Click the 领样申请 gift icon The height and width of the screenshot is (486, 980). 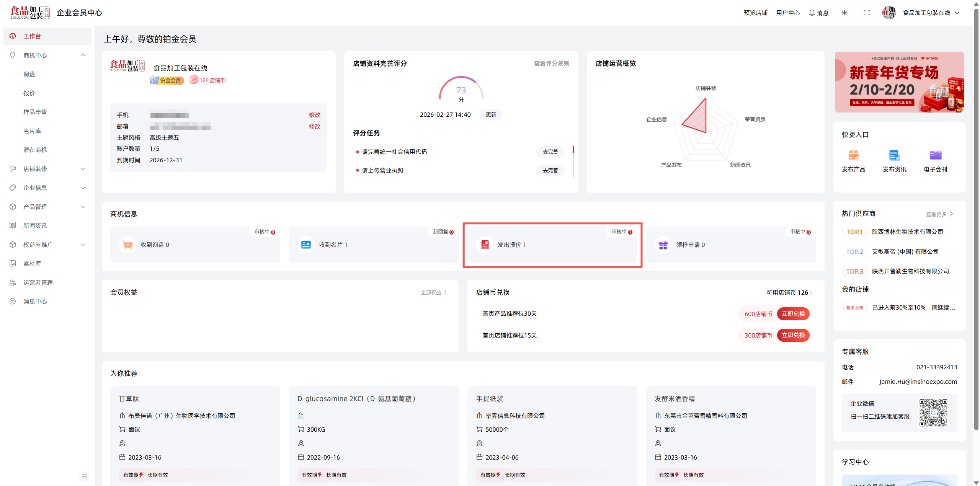click(663, 245)
